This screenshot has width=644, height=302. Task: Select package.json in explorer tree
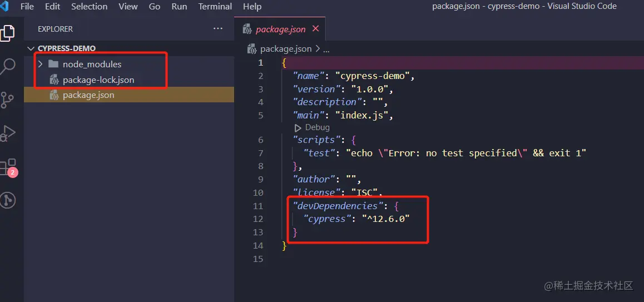point(129,95)
